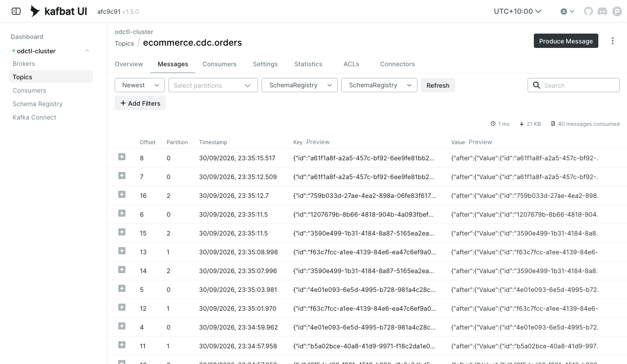Expand message row with offset 8
627x364 pixels.
[122, 157]
